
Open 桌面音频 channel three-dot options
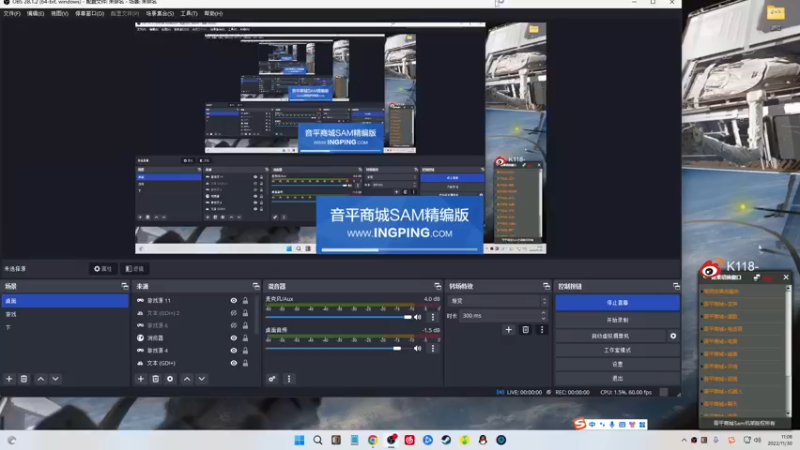click(433, 348)
